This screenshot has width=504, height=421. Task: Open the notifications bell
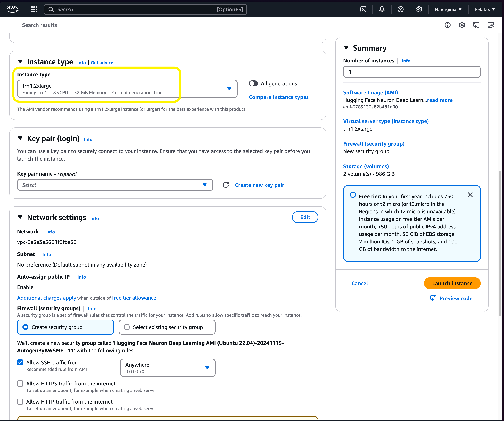tap(382, 9)
